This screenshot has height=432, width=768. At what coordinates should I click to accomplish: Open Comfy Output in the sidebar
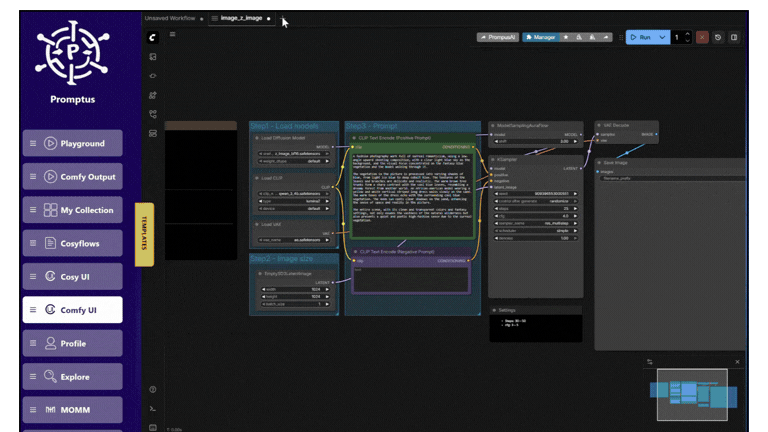pyautogui.click(x=72, y=176)
